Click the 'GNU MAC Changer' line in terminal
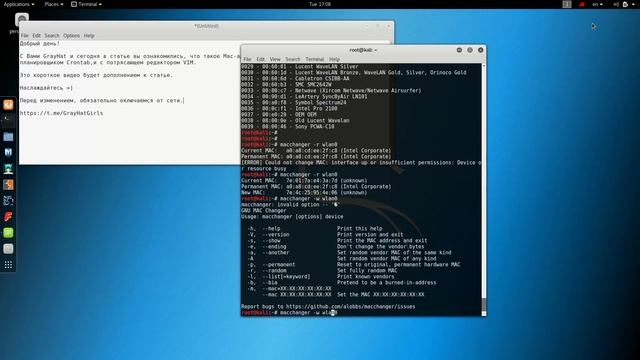 tap(264, 211)
